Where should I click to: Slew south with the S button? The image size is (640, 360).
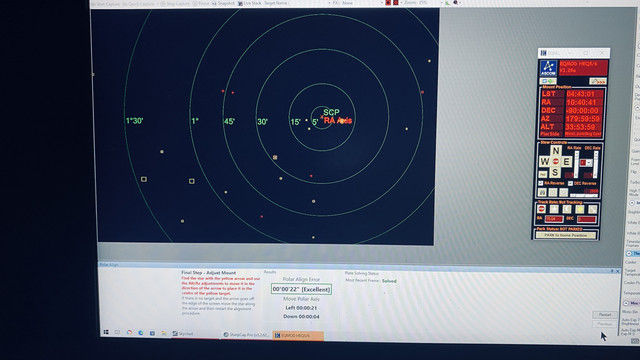point(555,172)
